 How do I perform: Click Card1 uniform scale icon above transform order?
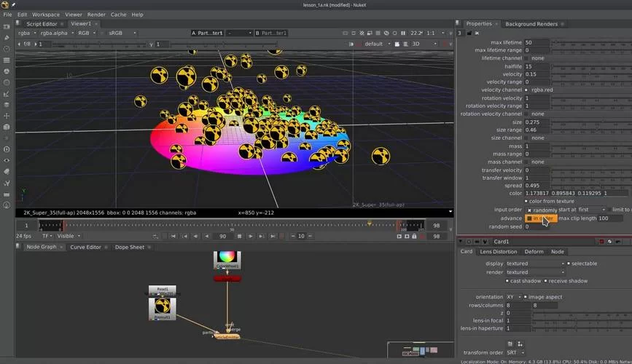[520, 344]
